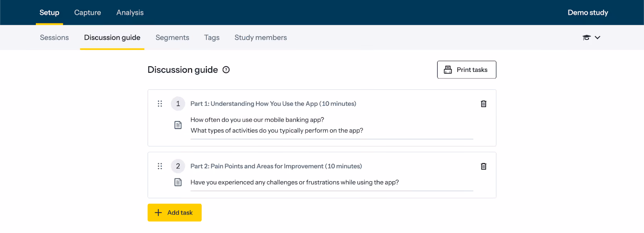Viewport: 644px width, 233px height.
Task: Click the notes document icon in task 1
Action: (x=178, y=125)
